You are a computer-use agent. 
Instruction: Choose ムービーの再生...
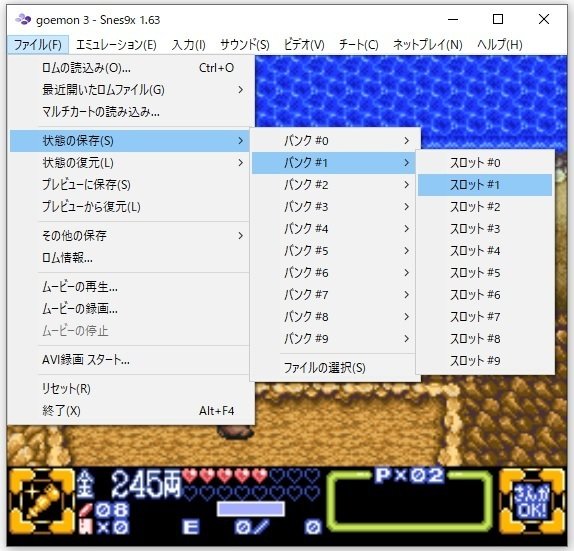coord(131,287)
